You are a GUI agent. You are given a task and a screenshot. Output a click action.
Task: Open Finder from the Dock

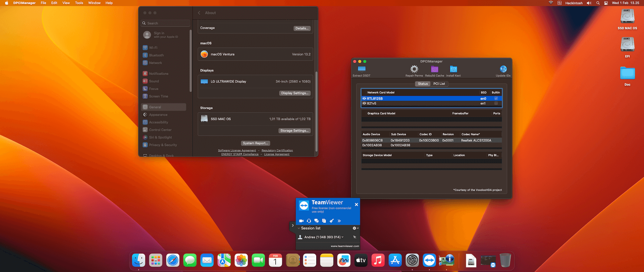[x=139, y=260]
